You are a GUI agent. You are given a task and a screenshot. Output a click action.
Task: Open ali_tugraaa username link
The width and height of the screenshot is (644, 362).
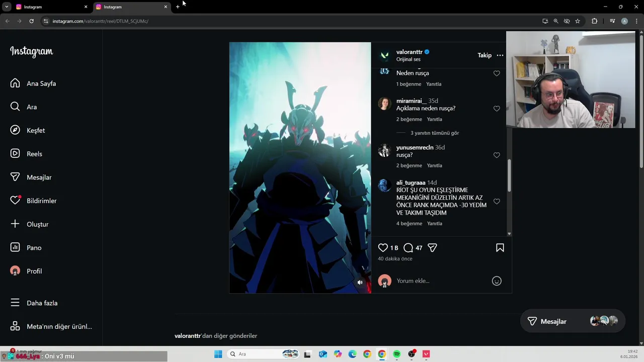pyautogui.click(x=411, y=183)
